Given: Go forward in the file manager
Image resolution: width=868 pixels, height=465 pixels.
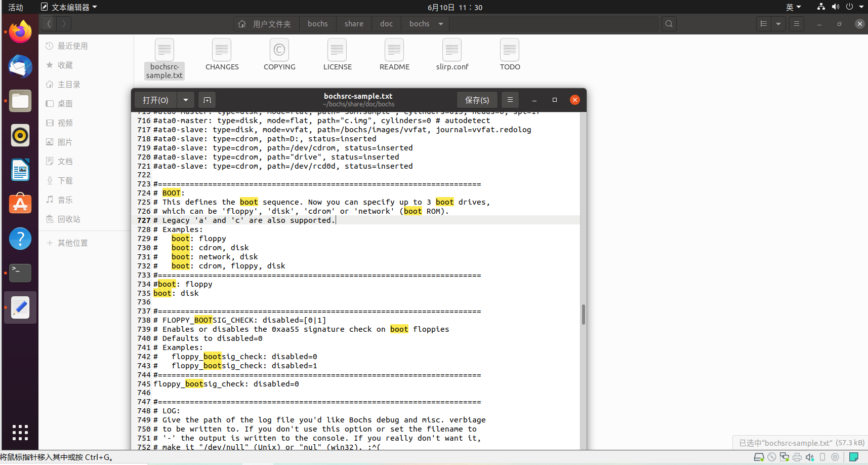Looking at the screenshot, I should 64,24.
